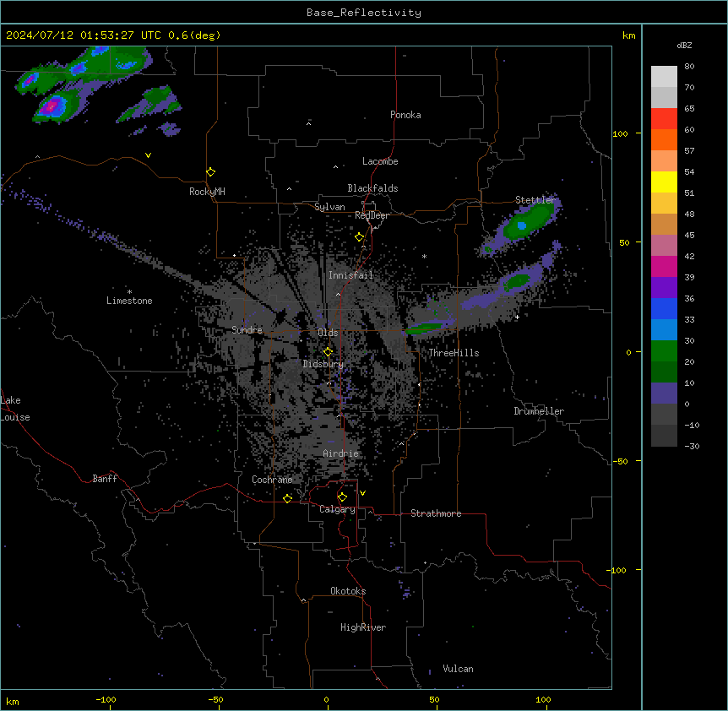Click the dBZ legend heading
Image resolution: width=728 pixels, height=711 pixels.
tap(684, 46)
